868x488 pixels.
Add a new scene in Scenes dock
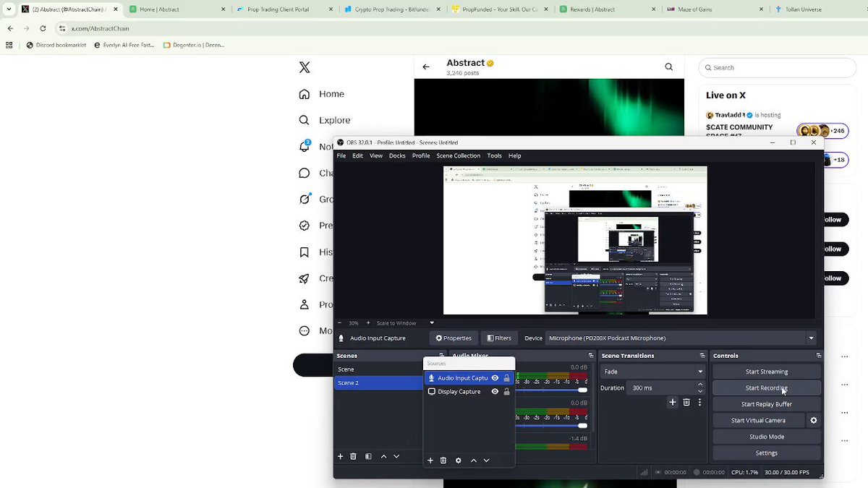(x=340, y=456)
